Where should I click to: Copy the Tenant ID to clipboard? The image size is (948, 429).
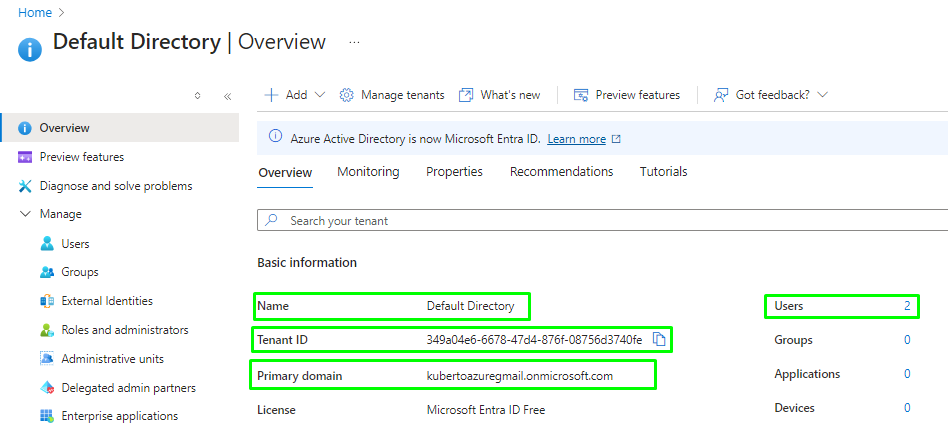659,340
